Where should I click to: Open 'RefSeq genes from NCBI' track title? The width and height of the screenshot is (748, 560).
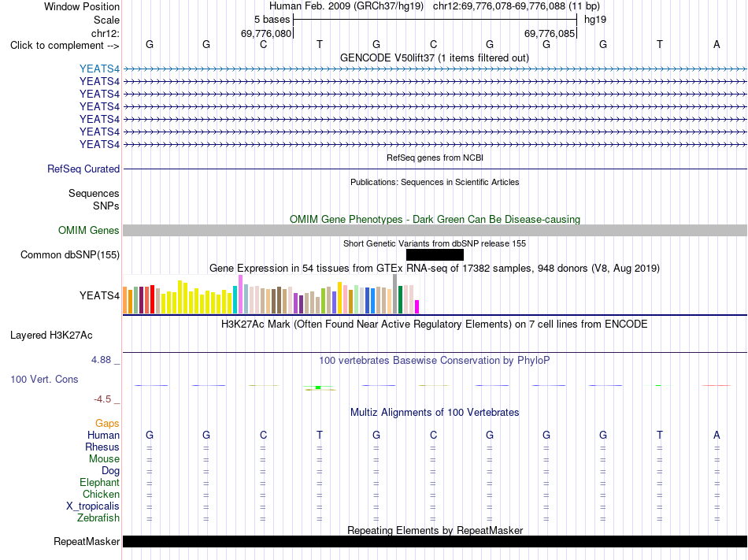coord(435,158)
